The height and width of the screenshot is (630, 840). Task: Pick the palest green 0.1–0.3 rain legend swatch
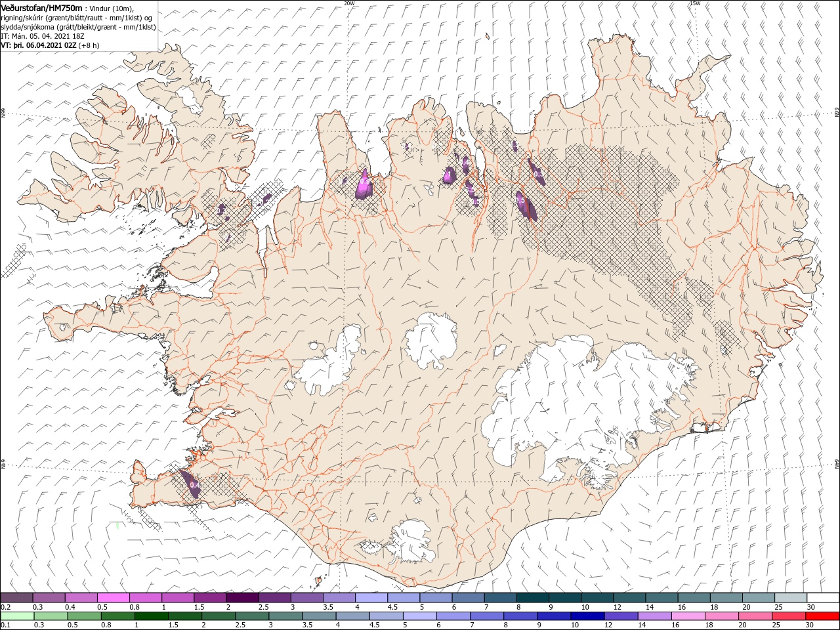point(17,616)
